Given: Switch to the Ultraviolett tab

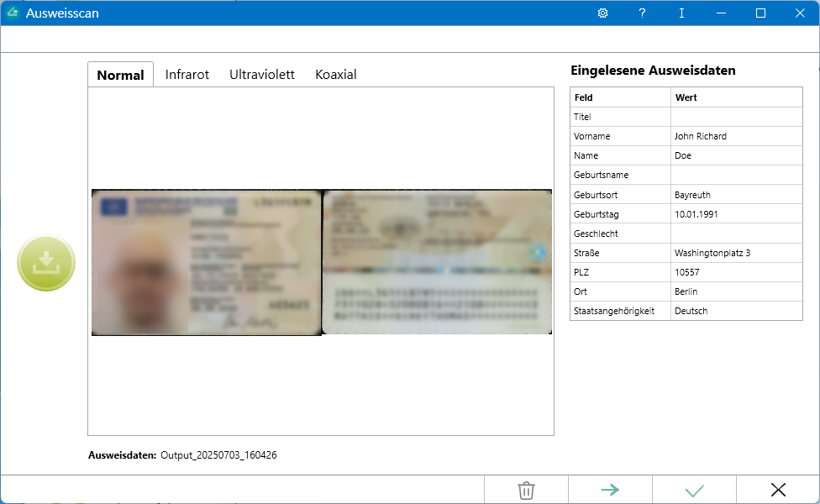Looking at the screenshot, I should [262, 74].
